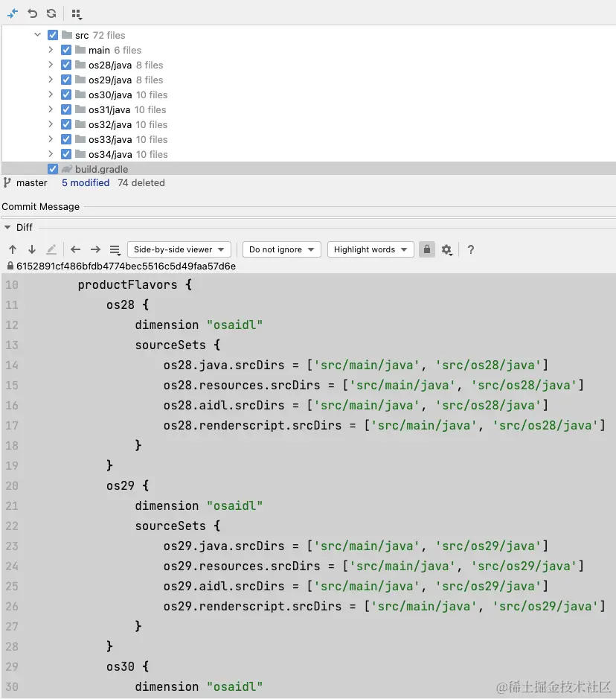The width and height of the screenshot is (616, 699).
Task: Select the os30/java 10 files row
Action: coord(309,95)
